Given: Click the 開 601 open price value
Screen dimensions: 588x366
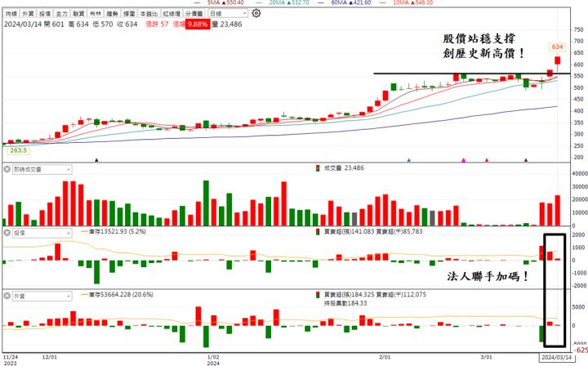Looking at the screenshot, I should [x=54, y=25].
